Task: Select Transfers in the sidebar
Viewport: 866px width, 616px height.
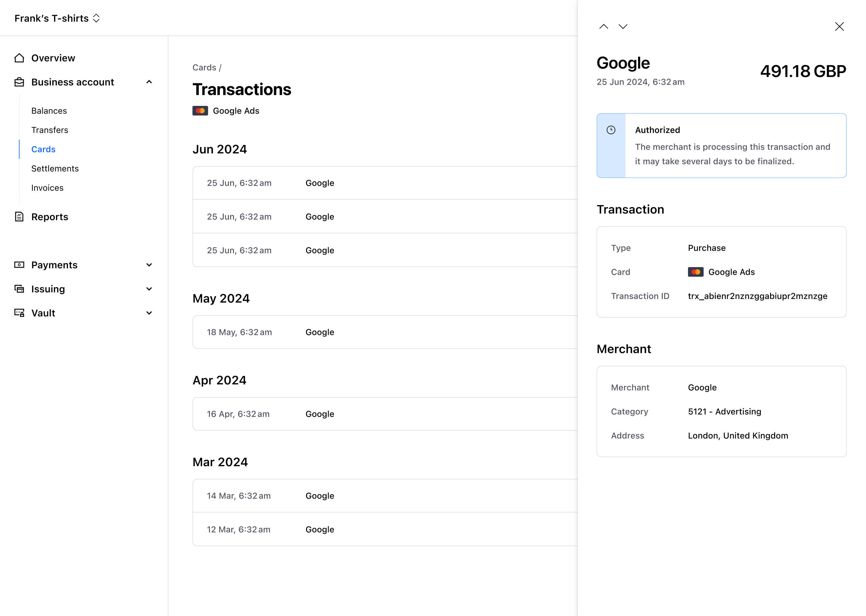Action: [50, 130]
